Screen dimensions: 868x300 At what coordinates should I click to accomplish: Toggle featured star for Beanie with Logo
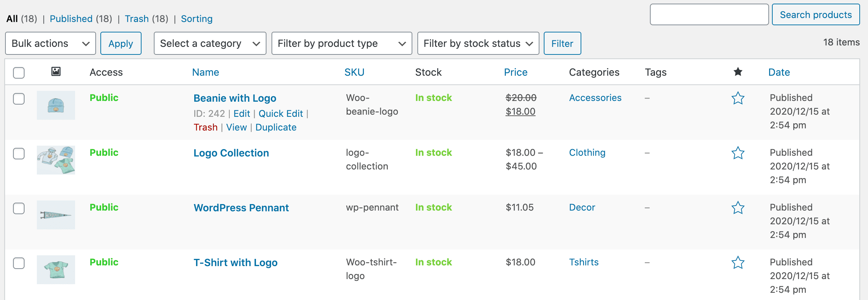point(738,98)
